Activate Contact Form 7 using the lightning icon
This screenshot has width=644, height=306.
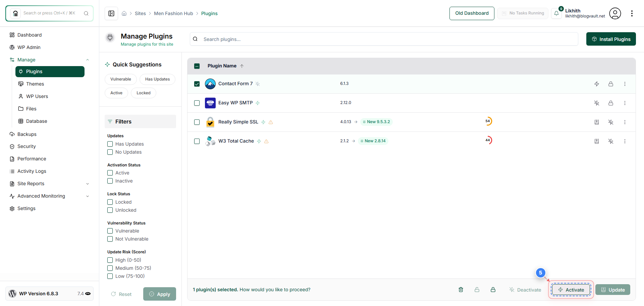597,84
